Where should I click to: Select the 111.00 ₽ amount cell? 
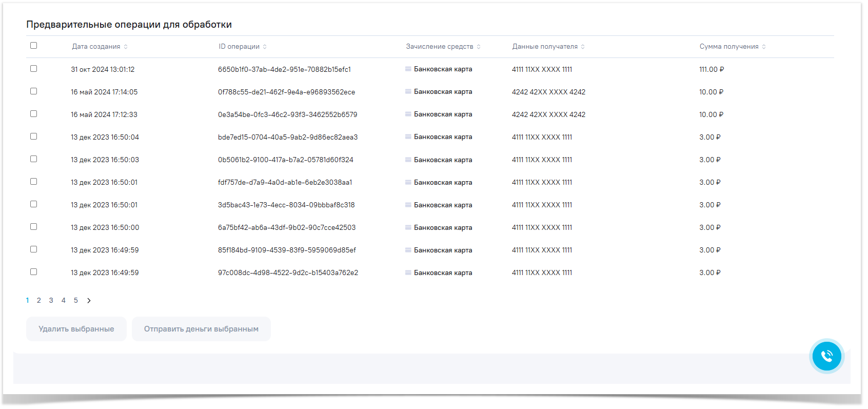711,69
